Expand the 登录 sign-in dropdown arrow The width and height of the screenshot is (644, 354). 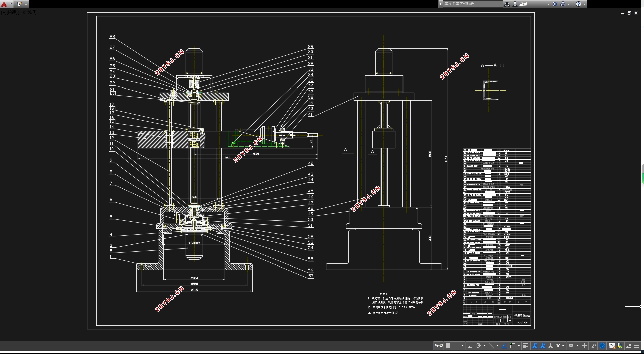[x=548, y=4]
